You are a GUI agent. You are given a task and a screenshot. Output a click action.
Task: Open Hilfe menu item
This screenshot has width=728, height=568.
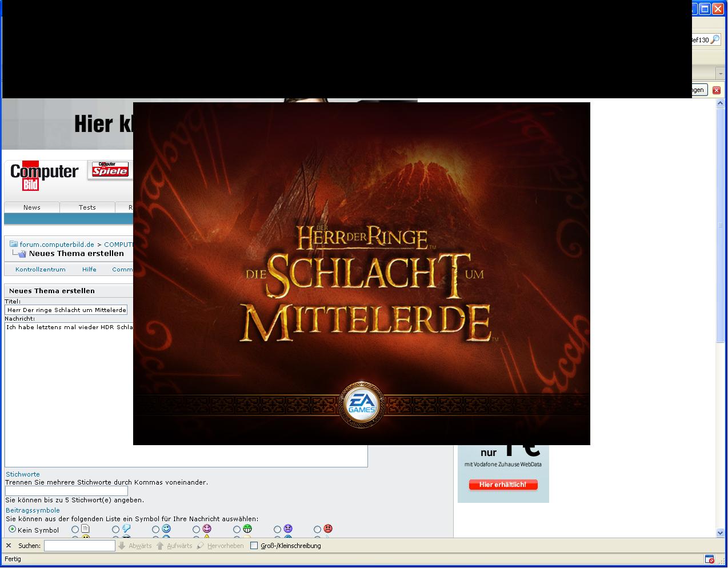(x=89, y=269)
